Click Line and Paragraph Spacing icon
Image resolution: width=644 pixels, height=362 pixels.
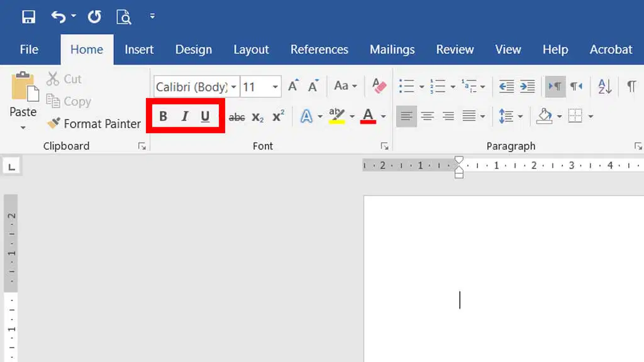(506, 116)
